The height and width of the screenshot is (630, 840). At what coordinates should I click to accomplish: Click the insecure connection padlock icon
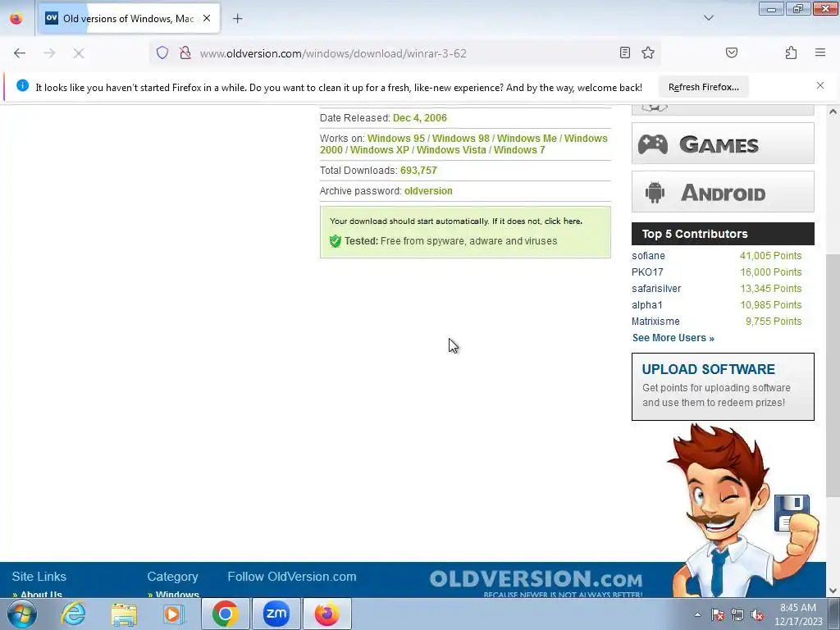coord(185,52)
